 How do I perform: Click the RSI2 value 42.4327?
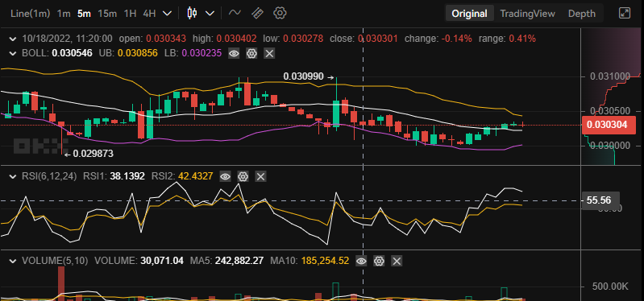[x=196, y=177]
